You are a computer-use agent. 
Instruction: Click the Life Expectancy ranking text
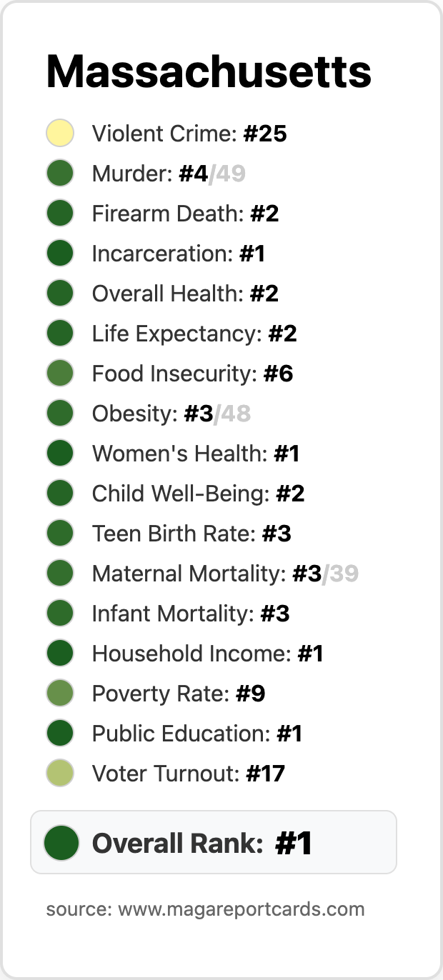pyautogui.click(x=194, y=334)
